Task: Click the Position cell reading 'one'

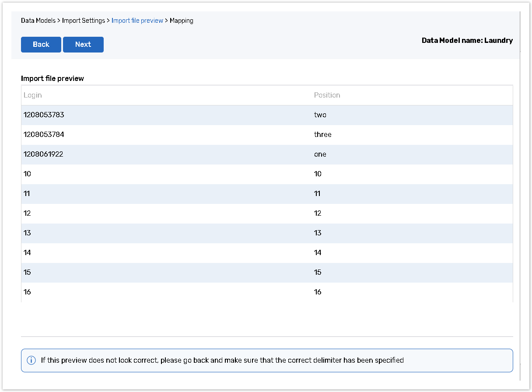Action: tap(320, 154)
